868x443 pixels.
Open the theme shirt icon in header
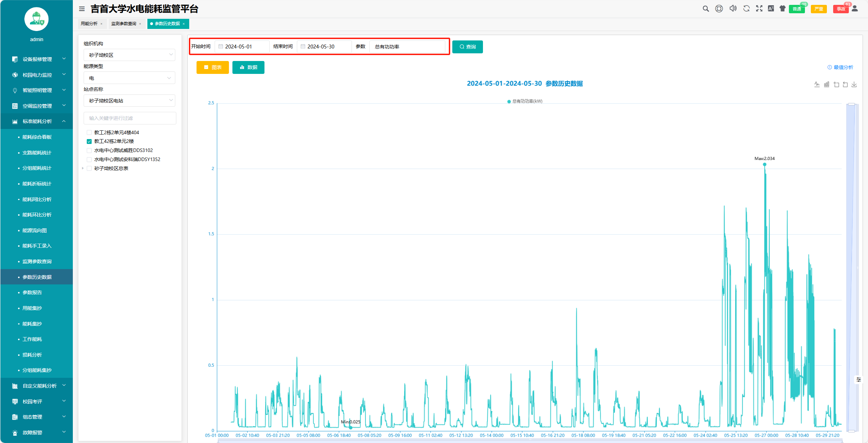tap(783, 9)
